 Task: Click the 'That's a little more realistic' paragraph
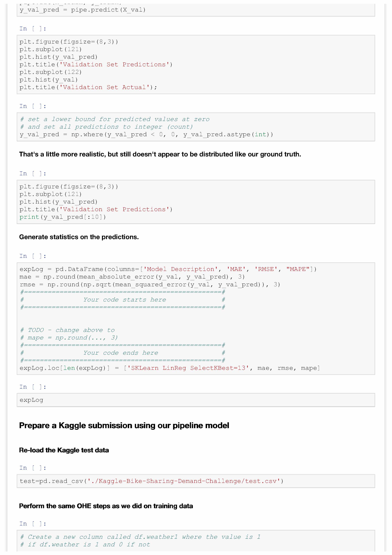160,154
